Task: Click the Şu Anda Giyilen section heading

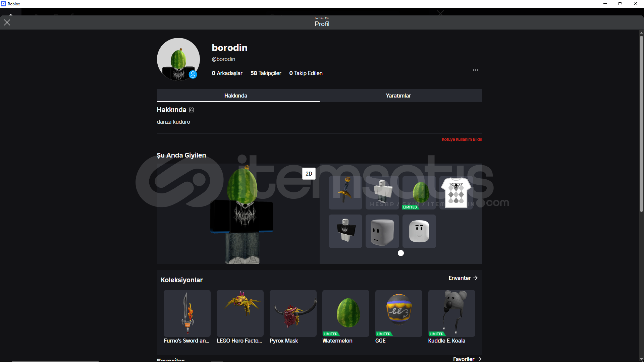Action: (x=181, y=155)
